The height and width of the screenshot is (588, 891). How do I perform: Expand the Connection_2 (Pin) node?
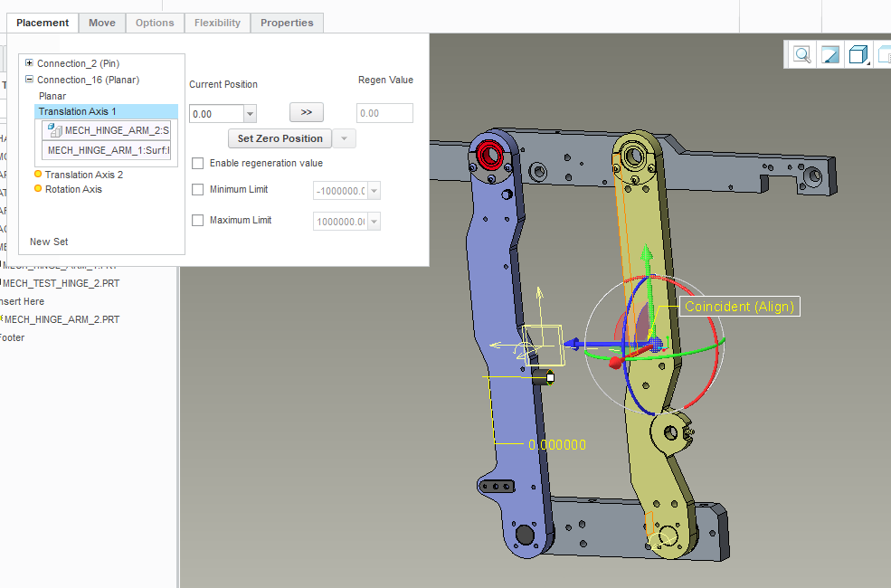tap(30, 63)
